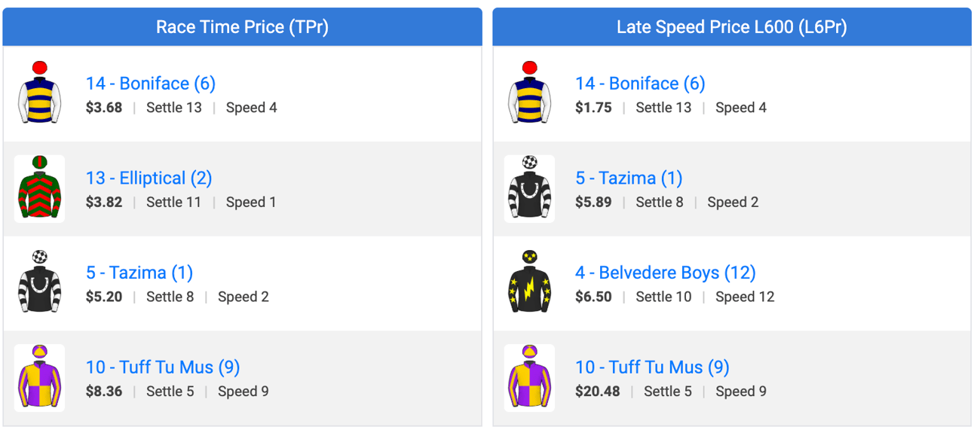Open 10 - Tuff Tu Mus link under Race Time Price
The image size is (980, 433).
point(163,367)
